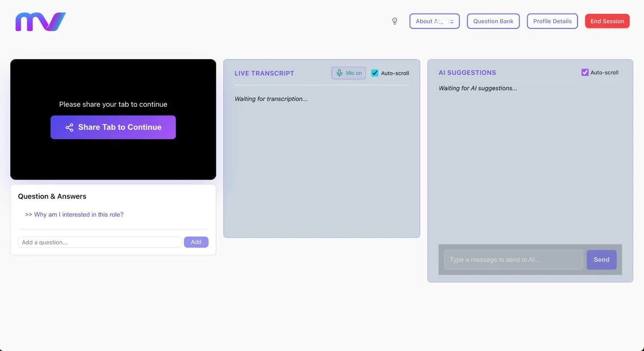Screen dimensions: 644x351
Task: Click Send in the AI Suggestions panel
Action: (x=601, y=259)
